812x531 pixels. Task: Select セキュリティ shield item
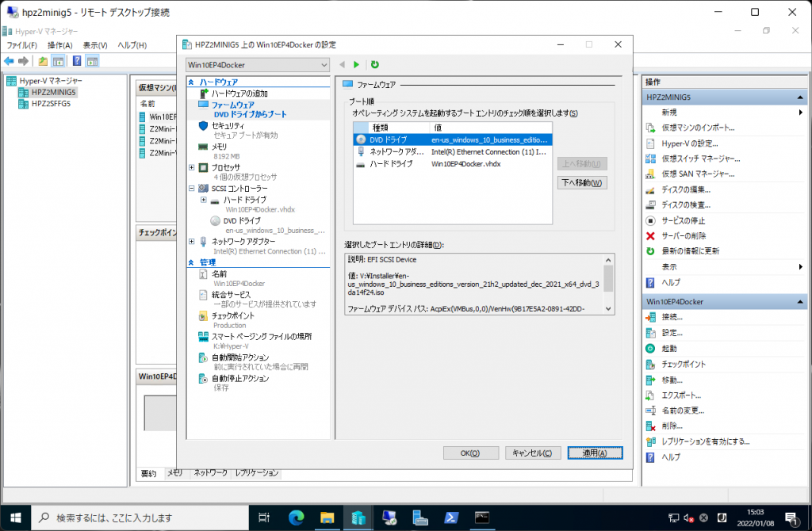pos(228,126)
